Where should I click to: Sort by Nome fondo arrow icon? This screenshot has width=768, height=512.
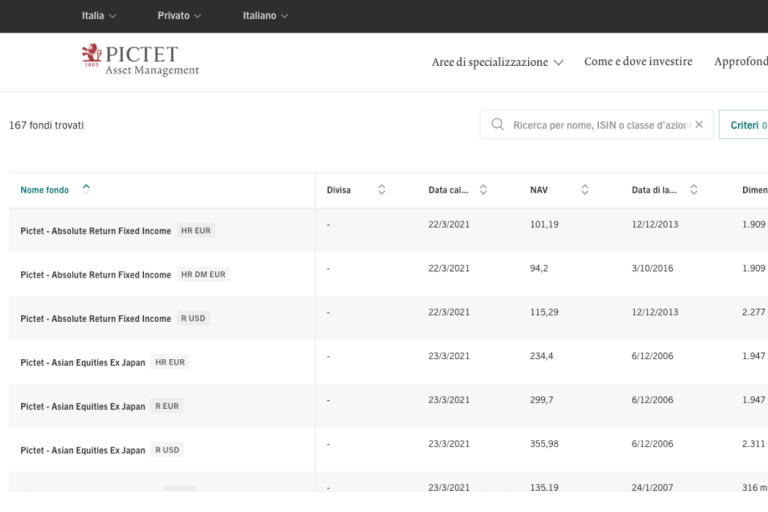[x=86, y=189]
